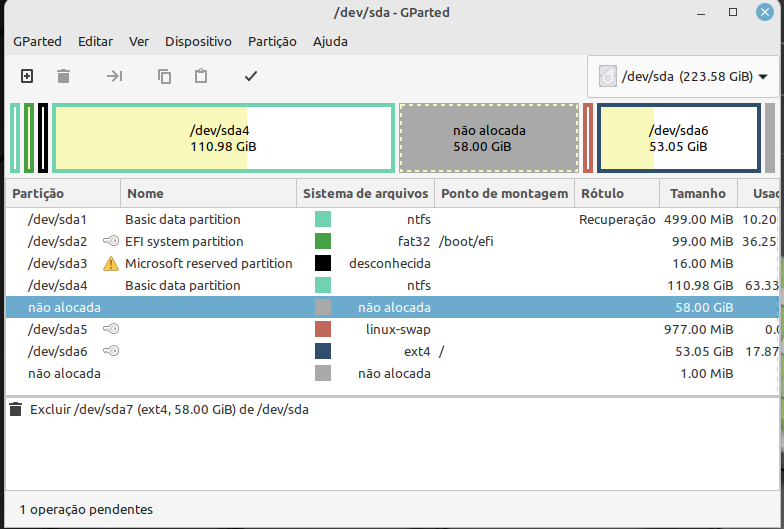Maximize the GParted window
This screenshot has width=784, height=529.
733,12
